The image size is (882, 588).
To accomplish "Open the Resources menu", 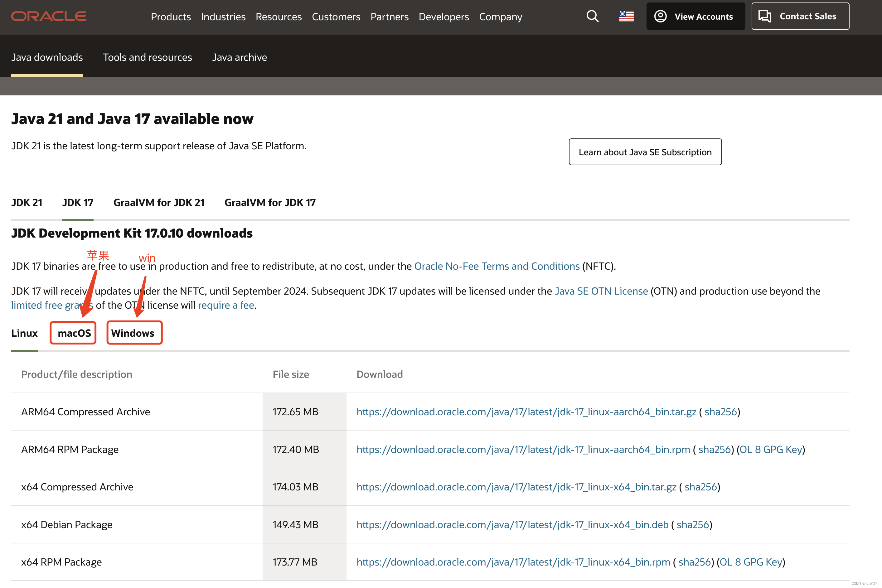I will (279, 17).
